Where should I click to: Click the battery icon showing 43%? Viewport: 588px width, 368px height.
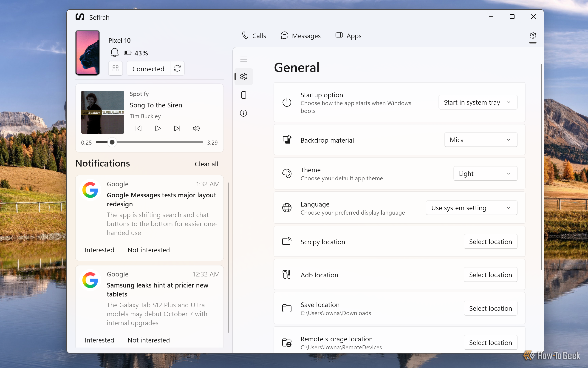(x=127, y=53)
